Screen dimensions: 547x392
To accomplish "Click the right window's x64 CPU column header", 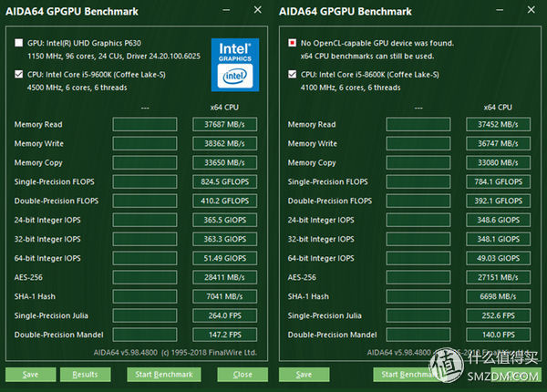I will pos(498,108).
